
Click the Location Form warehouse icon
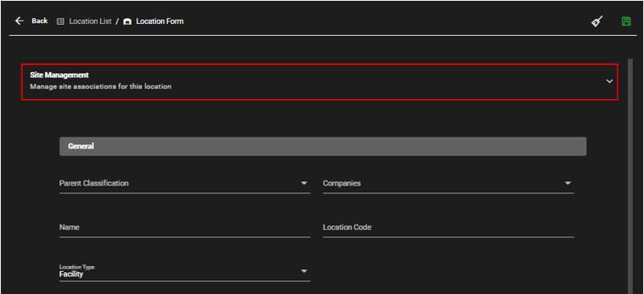pos(127,22)
